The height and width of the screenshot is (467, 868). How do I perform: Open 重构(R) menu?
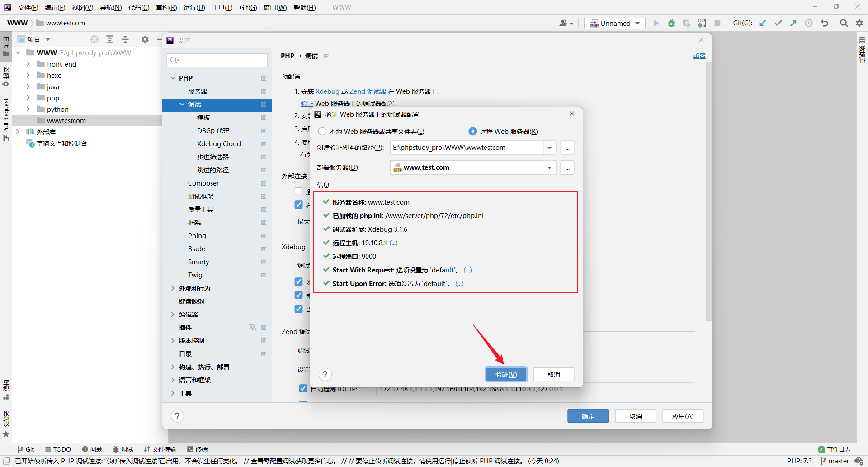coord(166,8)
